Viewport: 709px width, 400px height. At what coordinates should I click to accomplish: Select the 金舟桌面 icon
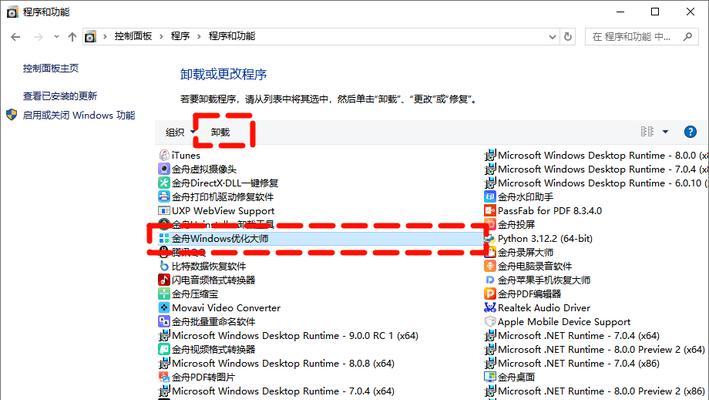click(490, 377)
